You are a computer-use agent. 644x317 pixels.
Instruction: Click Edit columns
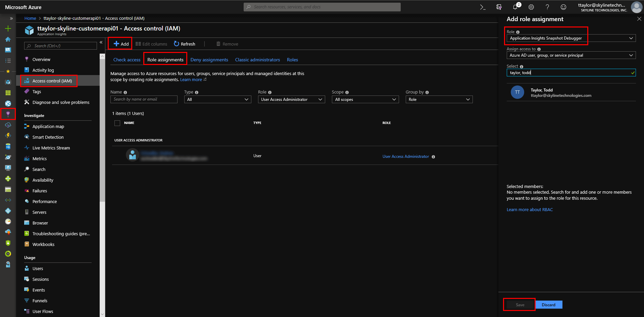[151, 44]
